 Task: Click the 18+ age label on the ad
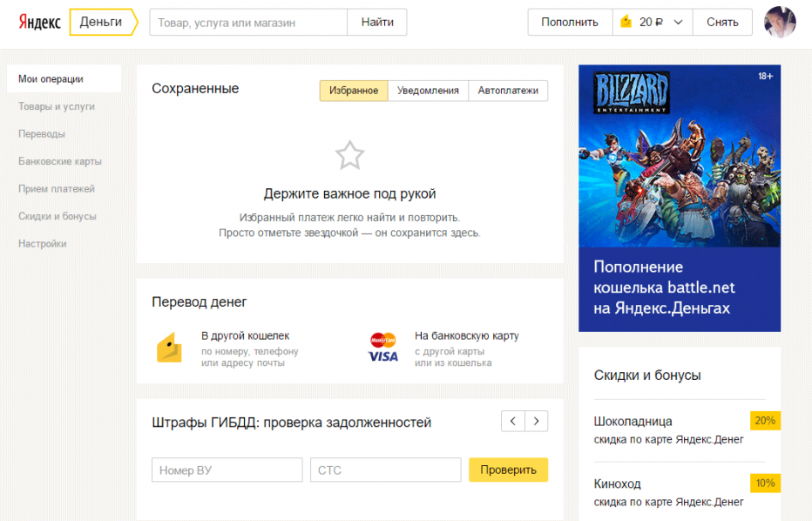[x=766, y=76]
